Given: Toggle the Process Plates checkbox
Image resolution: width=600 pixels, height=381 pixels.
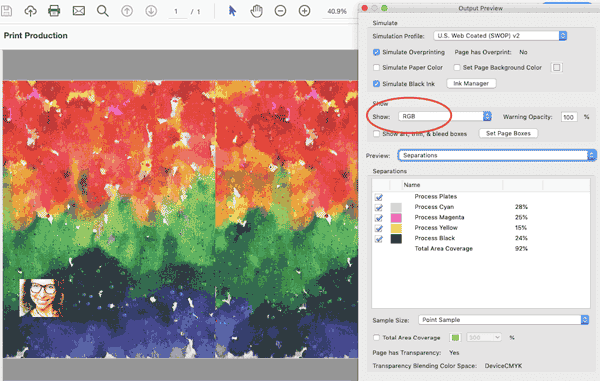Looking at the screenshot, I should (379, 197).
